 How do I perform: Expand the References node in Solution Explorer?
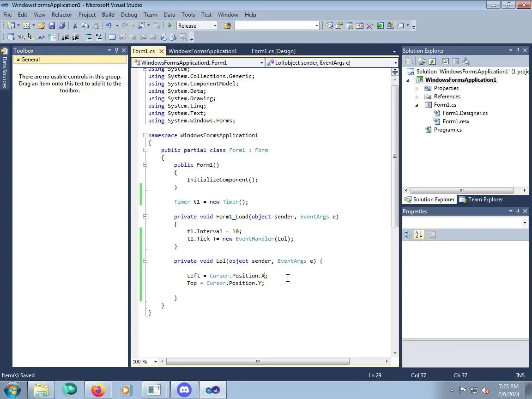pos(417,97)
